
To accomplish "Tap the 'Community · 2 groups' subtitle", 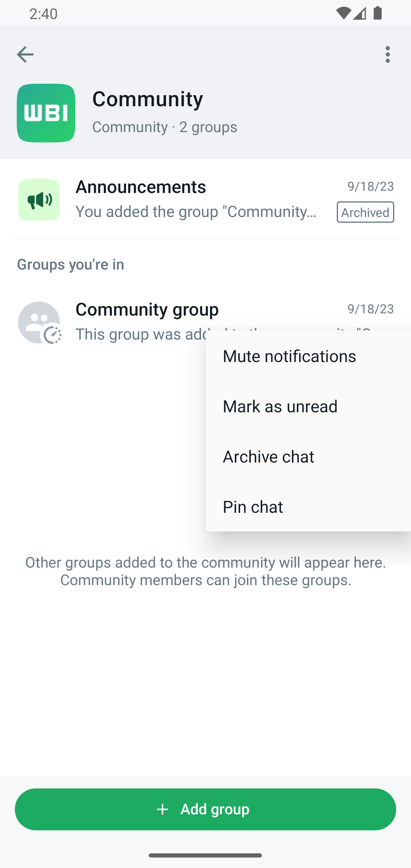I will [x=164, y=127].
